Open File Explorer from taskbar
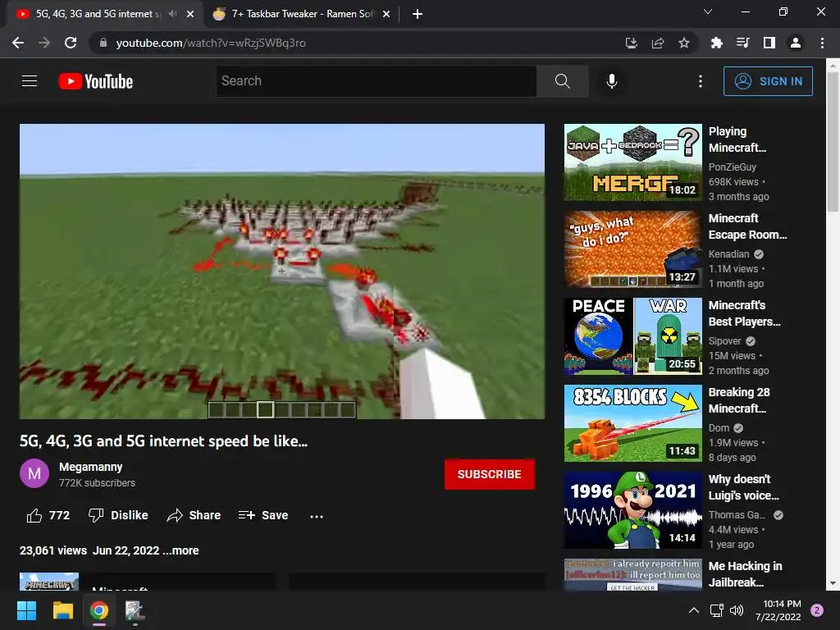This screenshot has width=840, height=630. click(x=62, y=610)
